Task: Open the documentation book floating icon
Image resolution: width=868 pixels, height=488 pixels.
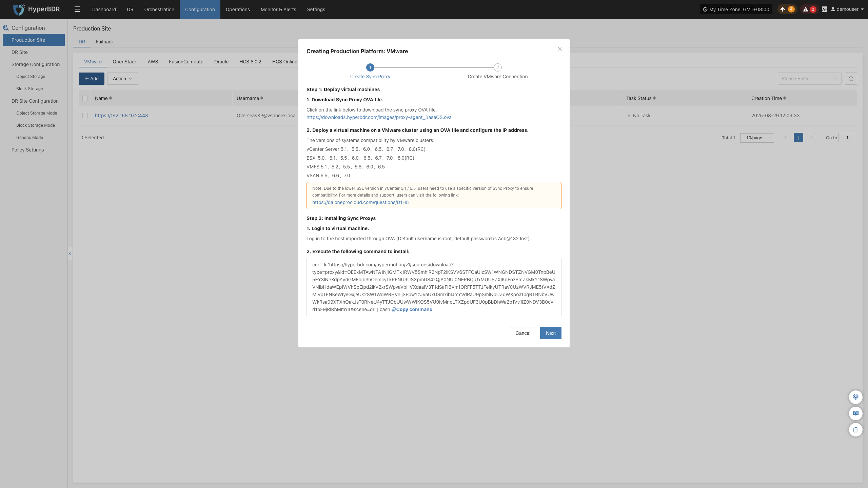Action: pyautogui.click(x=856, y=413)
